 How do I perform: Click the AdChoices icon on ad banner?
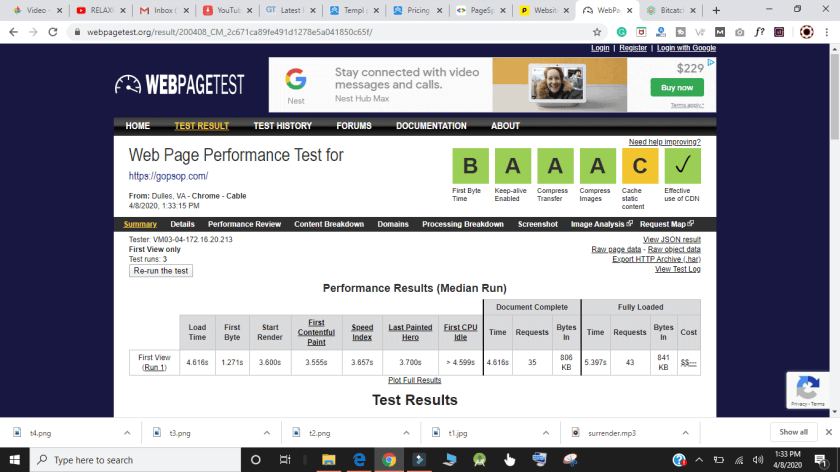tap(711, 63)
